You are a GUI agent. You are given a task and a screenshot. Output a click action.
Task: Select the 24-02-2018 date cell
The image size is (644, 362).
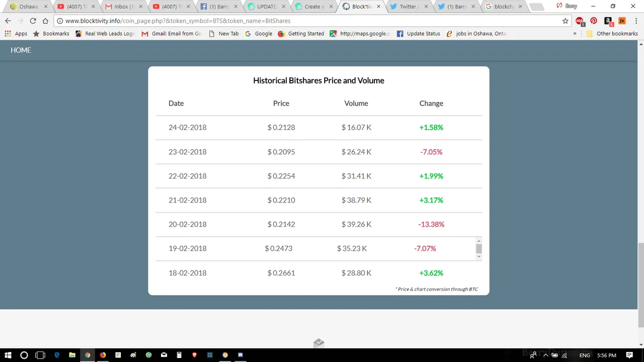pos(187,128)
